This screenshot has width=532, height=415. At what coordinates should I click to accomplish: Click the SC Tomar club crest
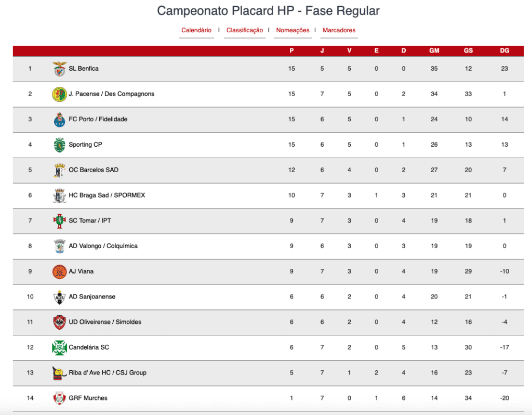click(x=59, y=221)
